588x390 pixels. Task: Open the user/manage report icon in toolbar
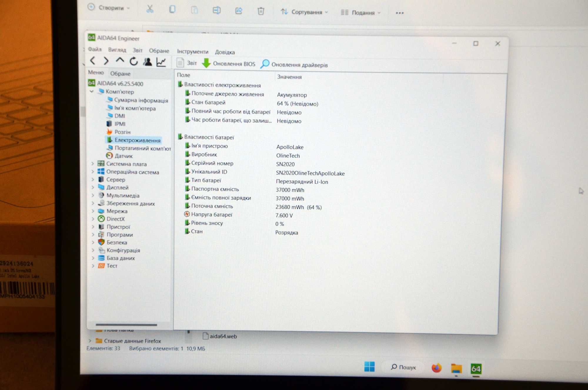(x=148, y=62)
